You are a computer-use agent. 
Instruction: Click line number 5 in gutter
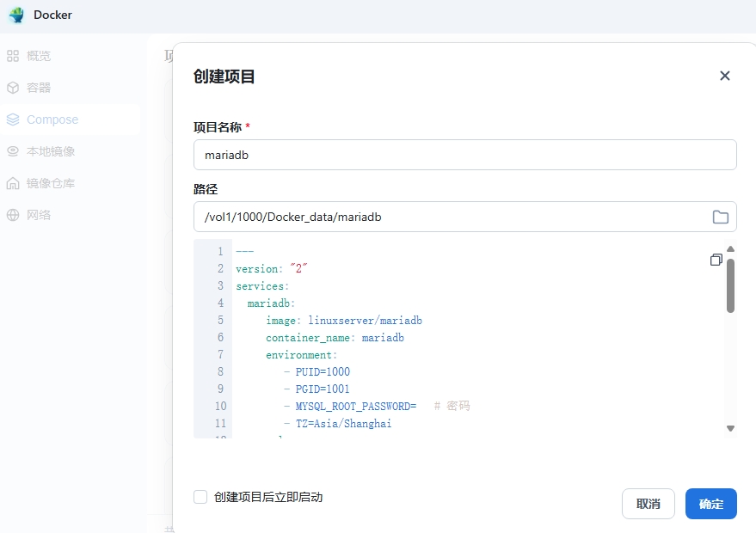[x=220, y=321]
